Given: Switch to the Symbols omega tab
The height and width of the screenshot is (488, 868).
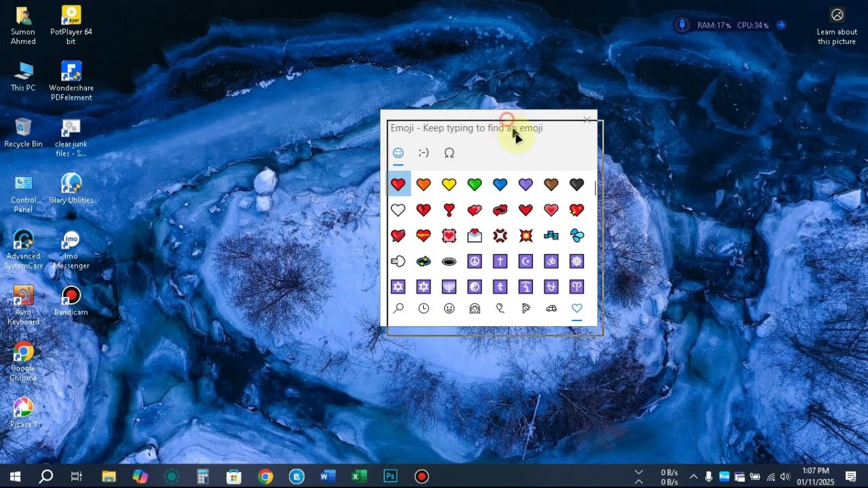Looking at the screenshot, I should coord(449,153).
